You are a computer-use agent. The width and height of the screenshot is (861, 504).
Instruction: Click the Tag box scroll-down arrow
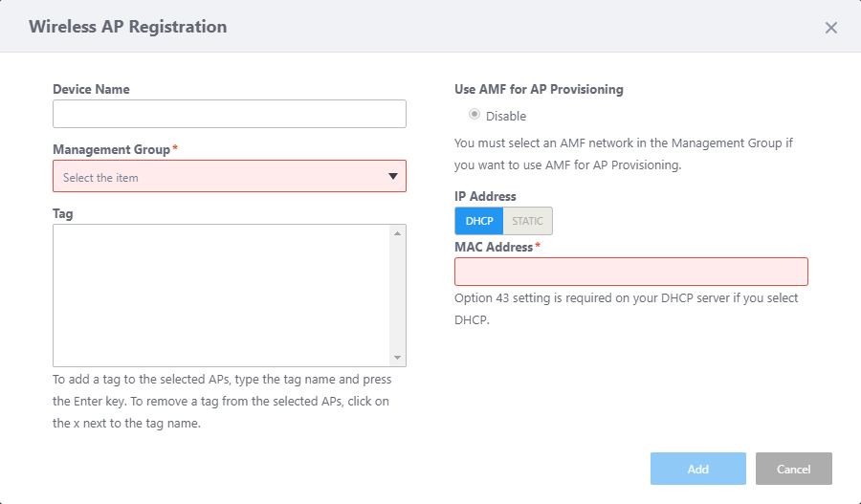coord(399,357)
